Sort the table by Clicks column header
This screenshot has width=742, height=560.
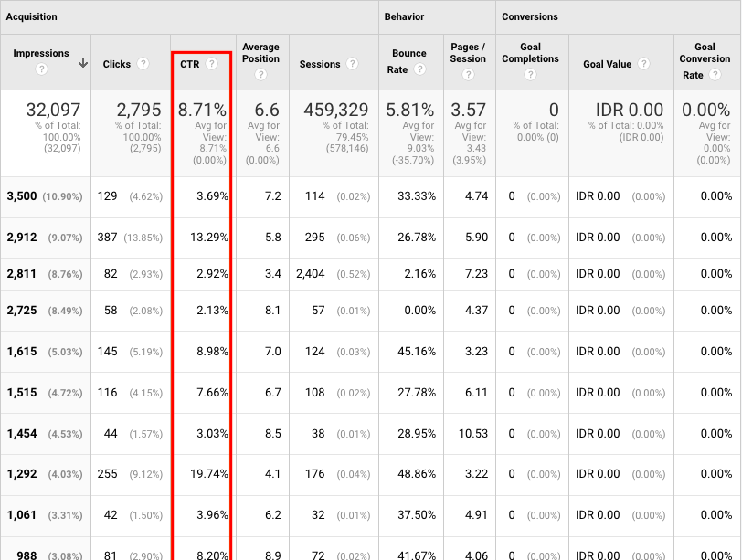click(x=117, y=65)
